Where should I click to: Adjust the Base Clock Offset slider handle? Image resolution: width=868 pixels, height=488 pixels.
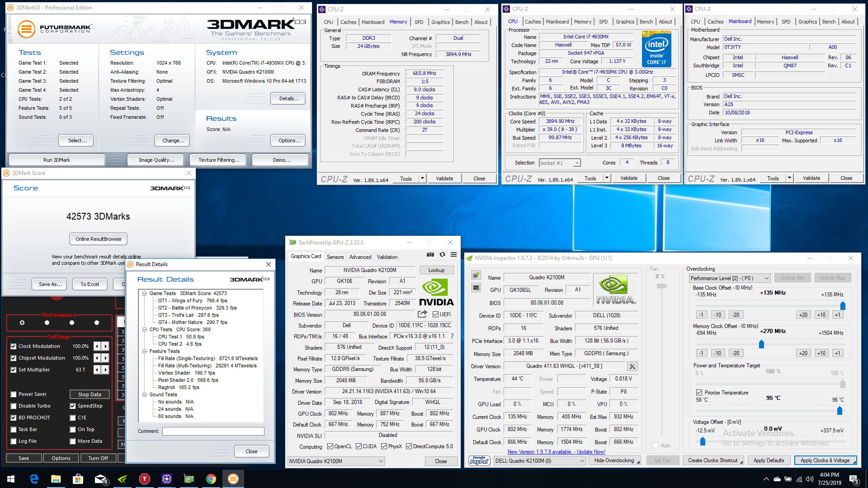(843, 306)
